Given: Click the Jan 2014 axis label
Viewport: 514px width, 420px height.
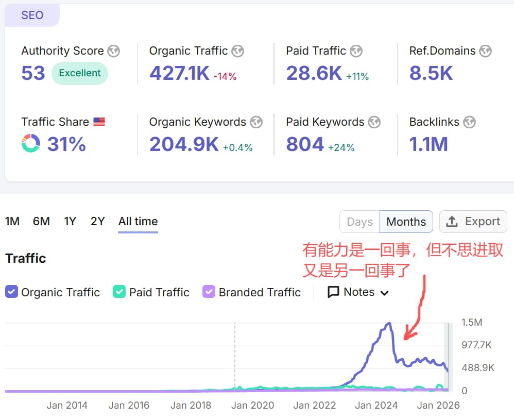Looking at the screenshot, I should (67, 406).
